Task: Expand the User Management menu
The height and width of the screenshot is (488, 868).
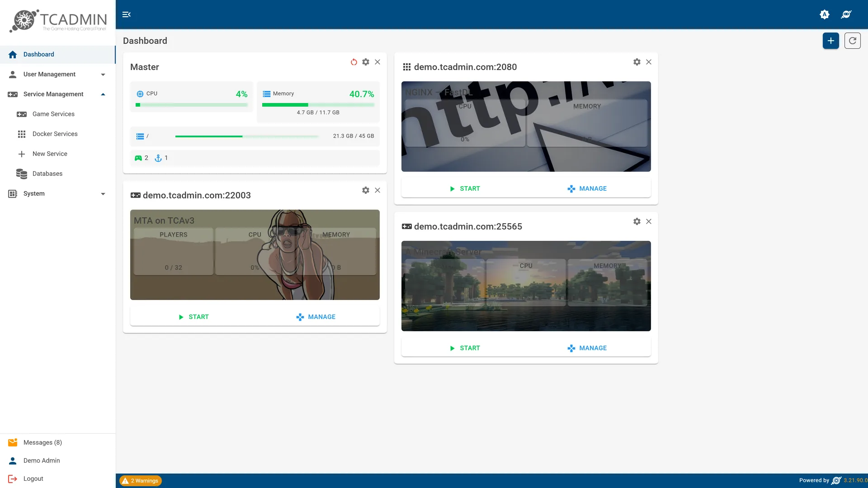Action: pyautogui.click(x=58, y=74)
